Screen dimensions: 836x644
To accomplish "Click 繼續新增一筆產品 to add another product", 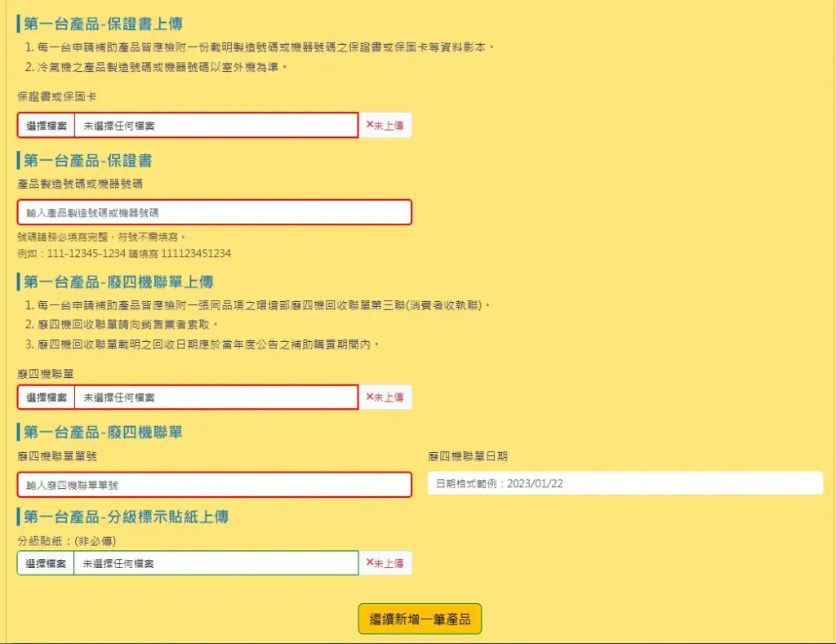I will click(x=419, y=618).
